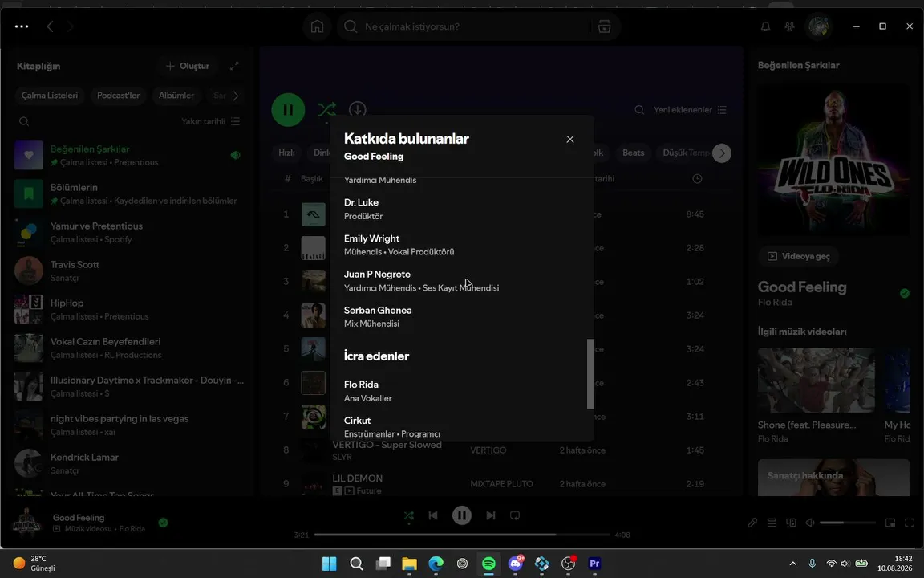Open the Yeni eklenenler sort dropdown
Image resolution: width=924 pixels, height=578 pixels.
click(x=690, y=110)
